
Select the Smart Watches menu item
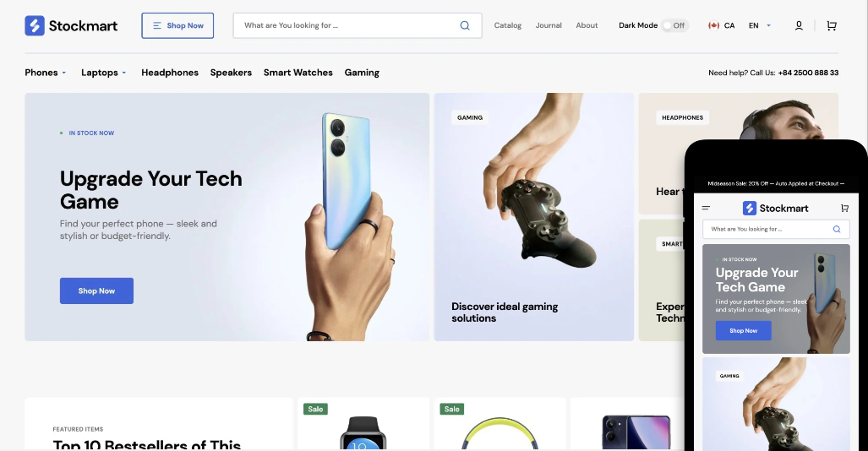(x=298, y=73)
